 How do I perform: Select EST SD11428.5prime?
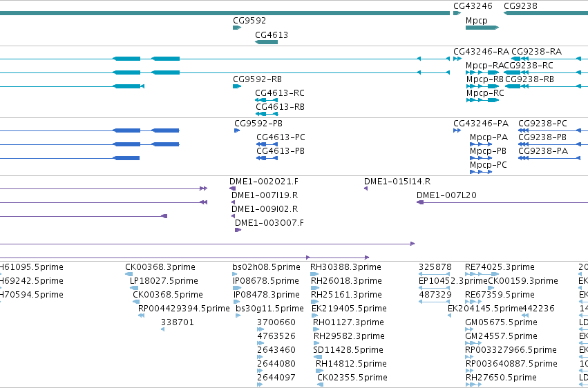pos(318,358)
